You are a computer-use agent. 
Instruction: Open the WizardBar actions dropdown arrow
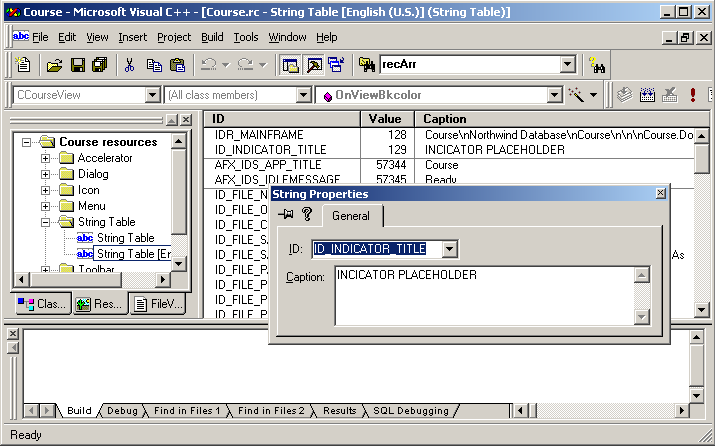tap(593, 95)
